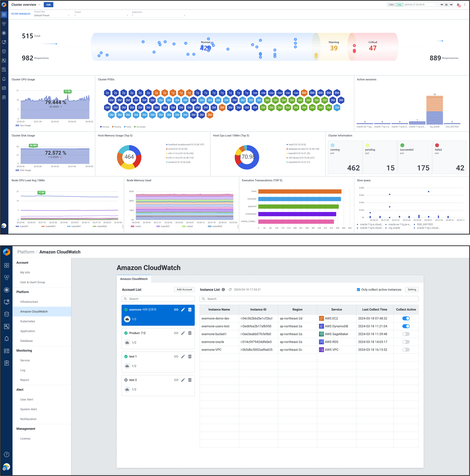This screenshot has height=476, width=470.
Task: Open the three-dot more options menu
Action: pos(465,5)
